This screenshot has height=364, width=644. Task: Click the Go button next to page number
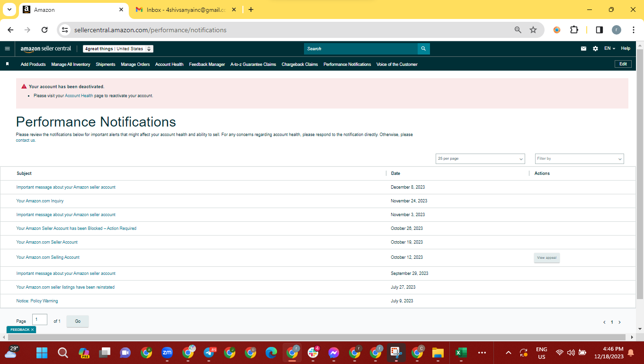78,321
